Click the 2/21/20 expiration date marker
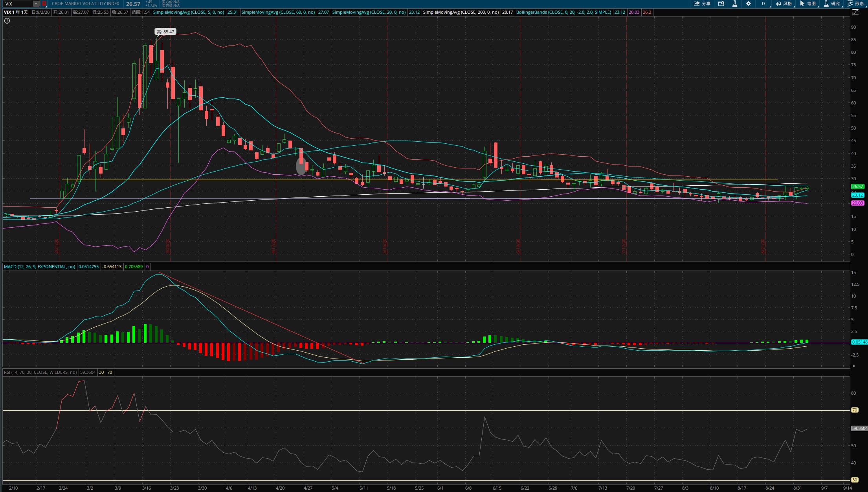Screen dimensions: 868x492 pyautogui.click(x=57, y=246)
